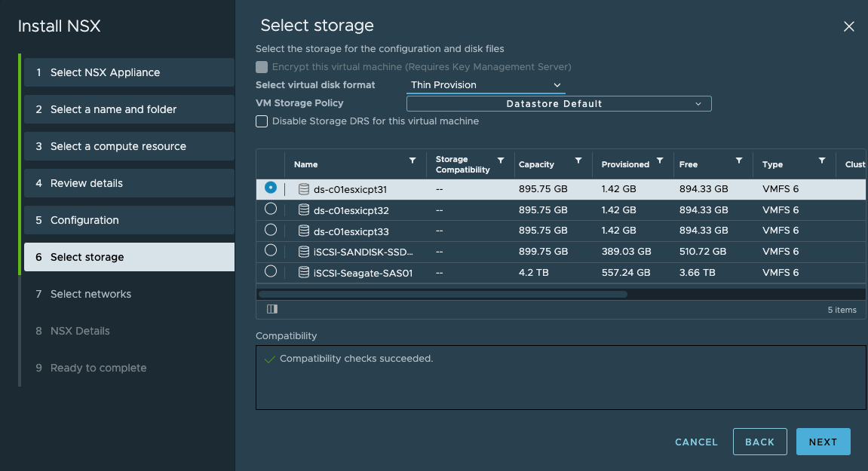Screen dimensions: 868x471
Task: Filter the Storage Compatibility column
Action: coord(501,161)
